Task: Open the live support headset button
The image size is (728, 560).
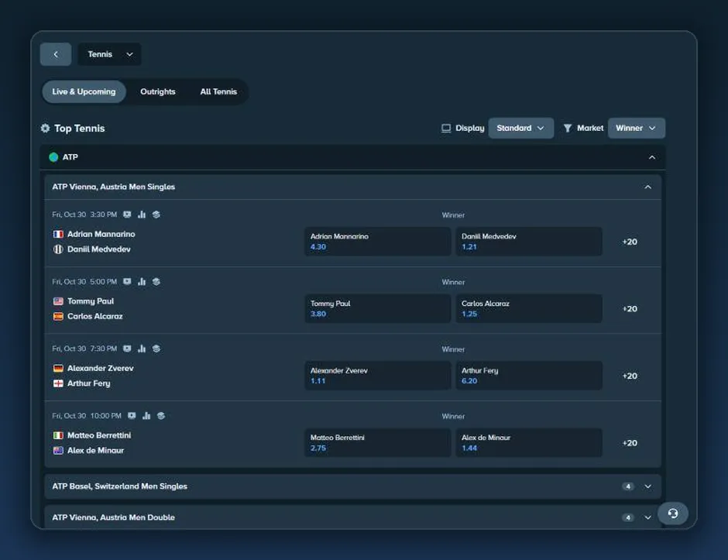Action: pos(673,514)
